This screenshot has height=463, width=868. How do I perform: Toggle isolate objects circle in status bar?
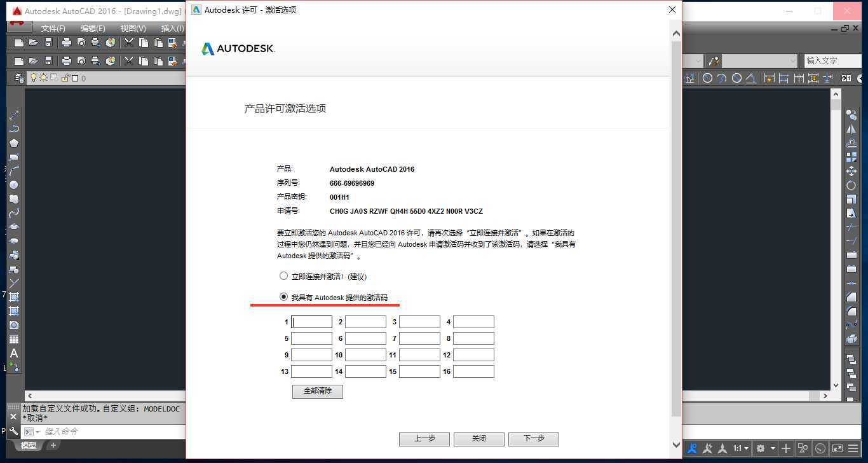(820, 448)
